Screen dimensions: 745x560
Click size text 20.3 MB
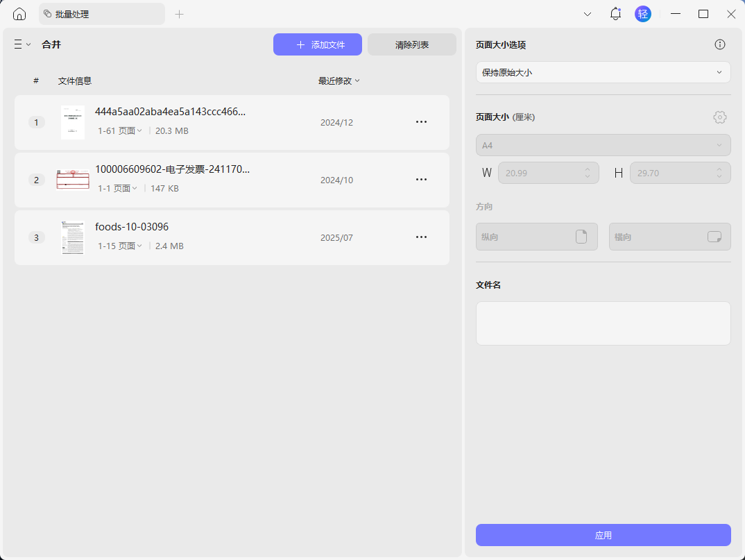pos(171,130)
